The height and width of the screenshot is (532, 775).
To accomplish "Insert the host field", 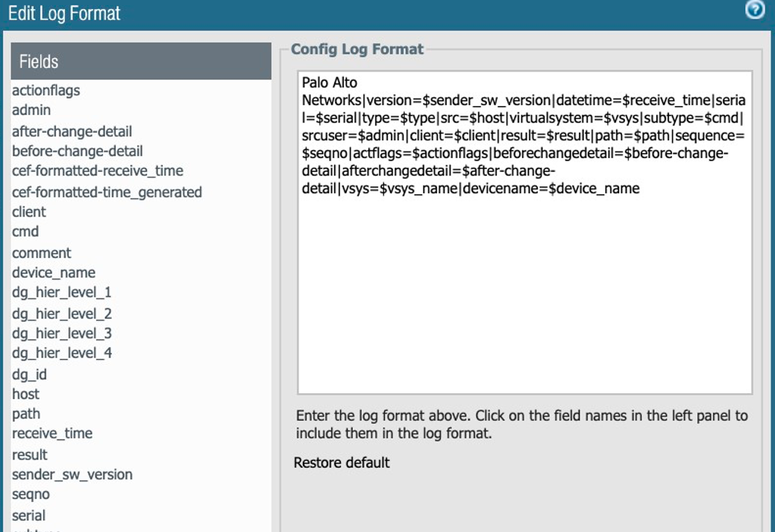I will pos(25,394).
